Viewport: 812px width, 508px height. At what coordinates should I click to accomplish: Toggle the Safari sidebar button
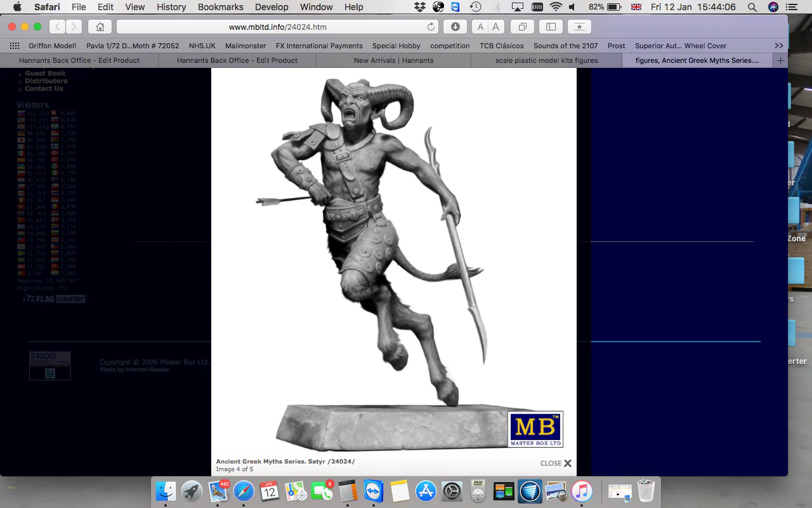pyautogui.click(x=551, y=27)
